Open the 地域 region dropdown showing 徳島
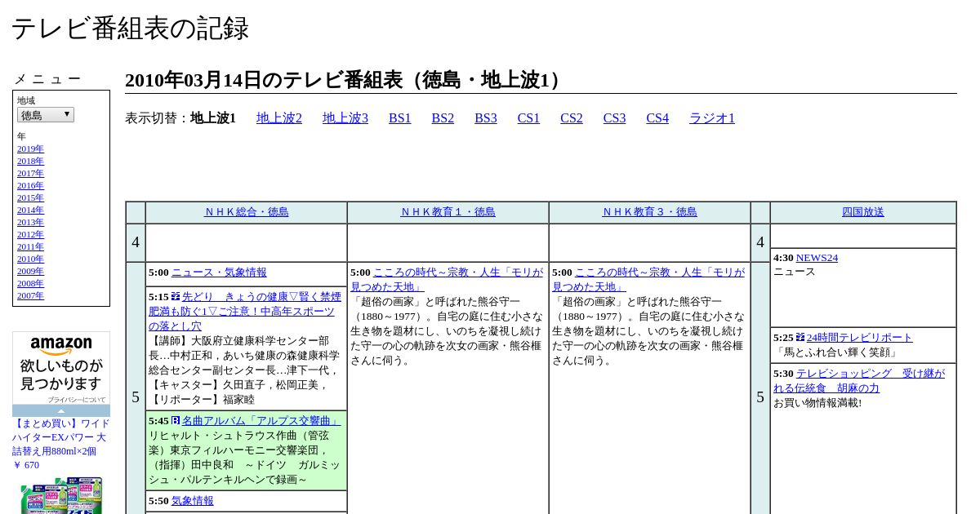The height and width of the screenshot is (514, 980). (x=46, y=115)
